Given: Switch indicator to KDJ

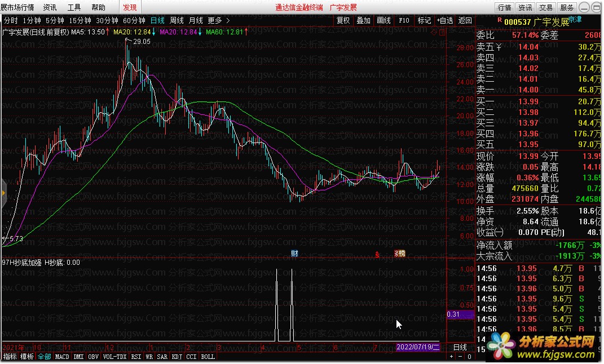Looking at the screenshot, I should (x=177, y=357).
